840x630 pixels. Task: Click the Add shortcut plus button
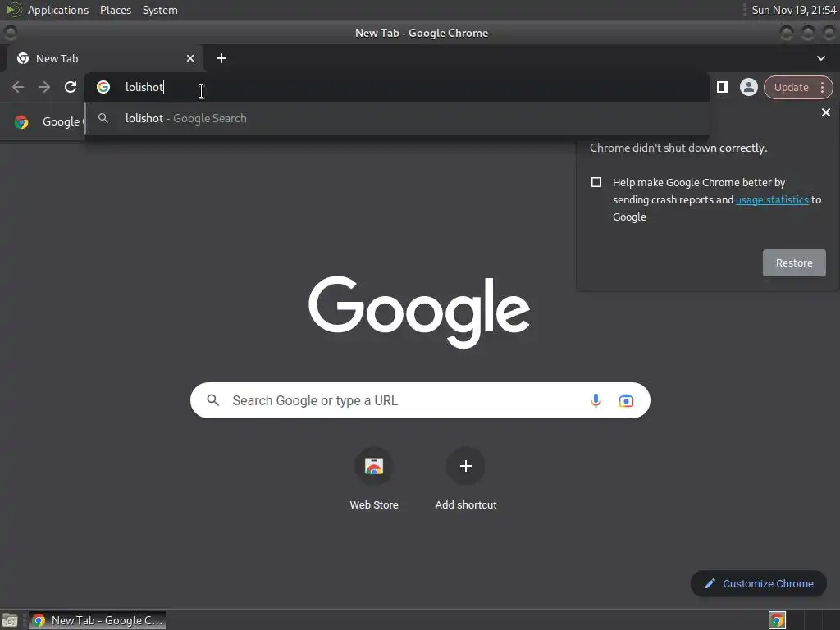point(466,466)
